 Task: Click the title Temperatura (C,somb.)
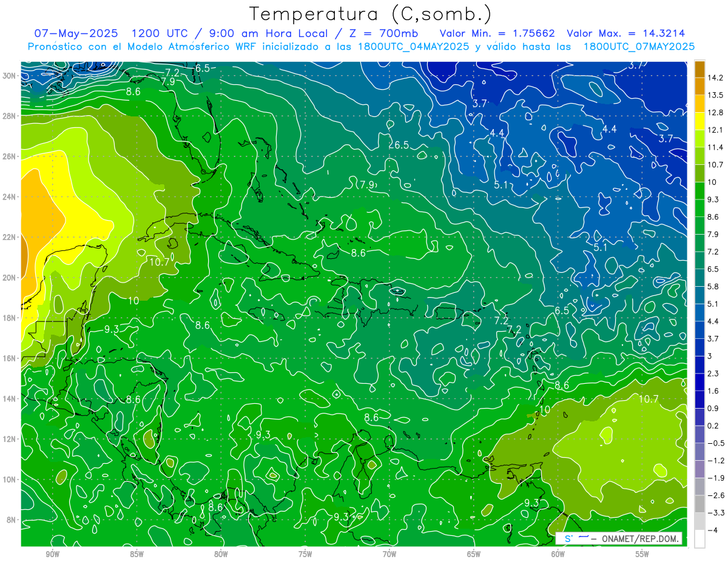[x=371, y=14]
